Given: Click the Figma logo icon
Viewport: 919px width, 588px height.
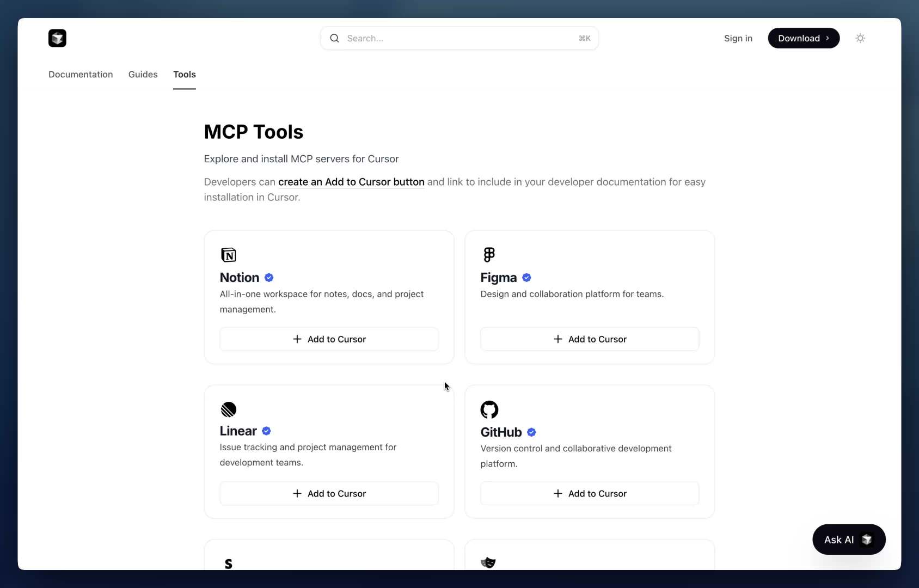Looking at the screenshot, I should [x=489, y=255].
